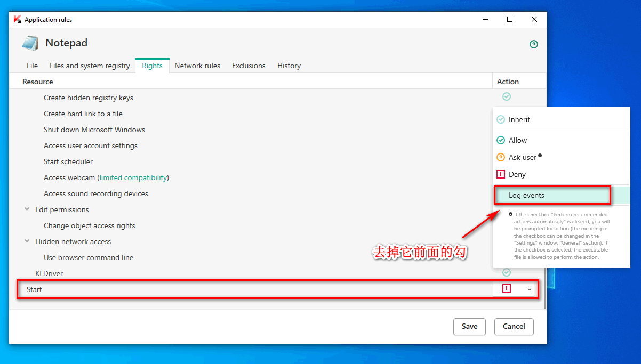This screenshot has height=364, width=641.
Task: Select the Create hard link to a file row
Action: coord(83,114)
